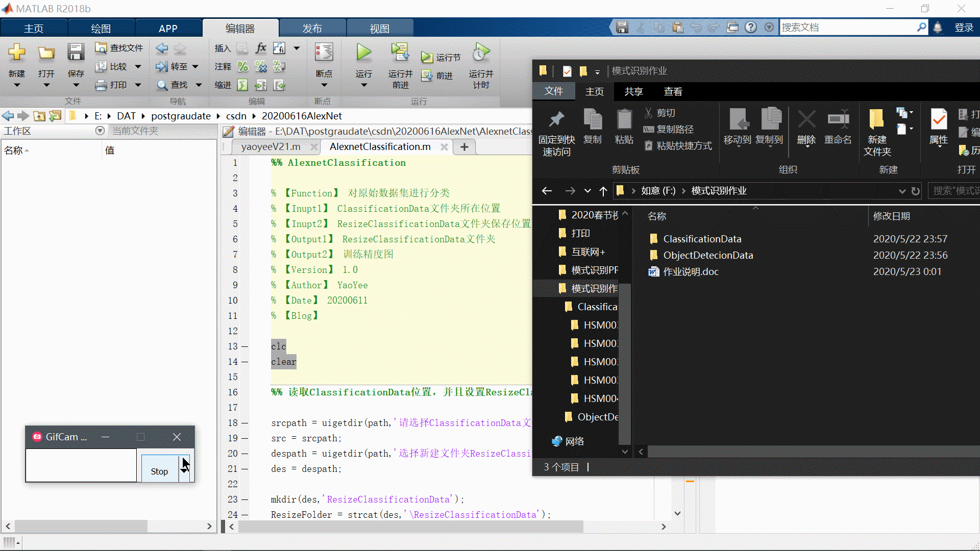
Task: Open the 主页 ribbon menu
Action: [34, 28]
